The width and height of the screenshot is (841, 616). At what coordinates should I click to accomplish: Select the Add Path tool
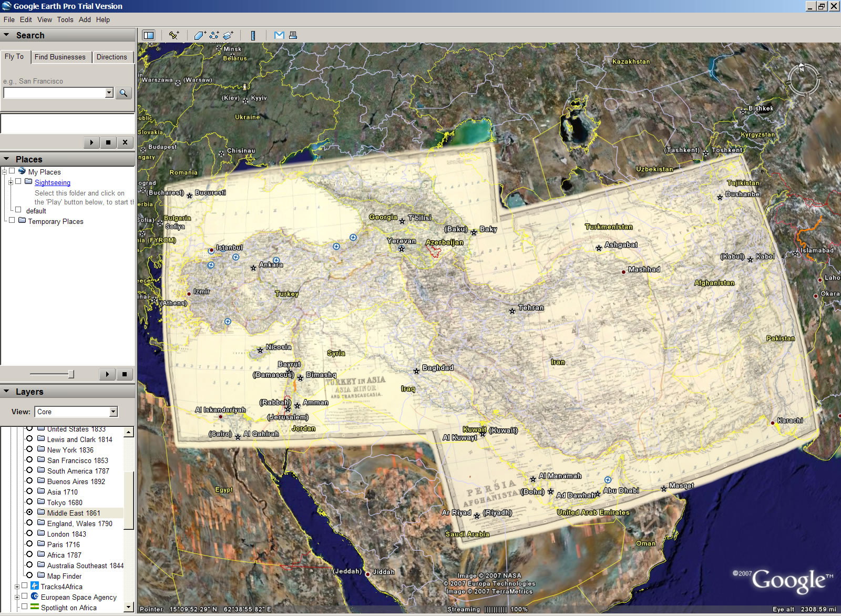click(x=213, y=35)
